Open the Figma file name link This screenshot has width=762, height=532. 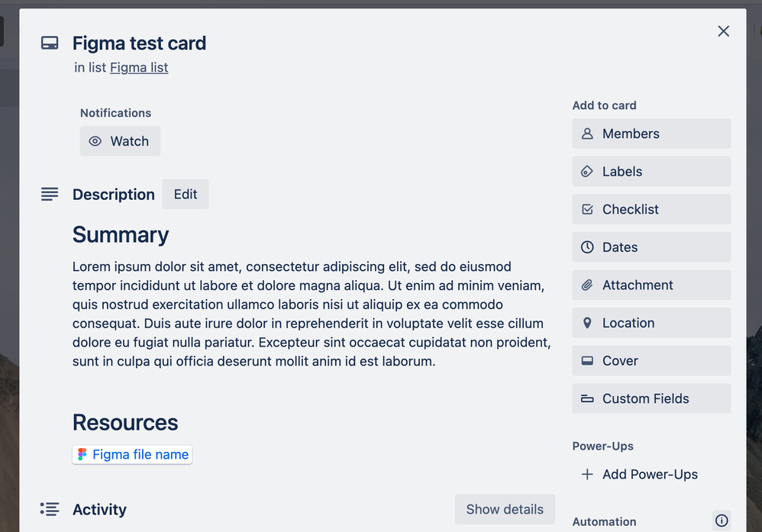point(132,455)
